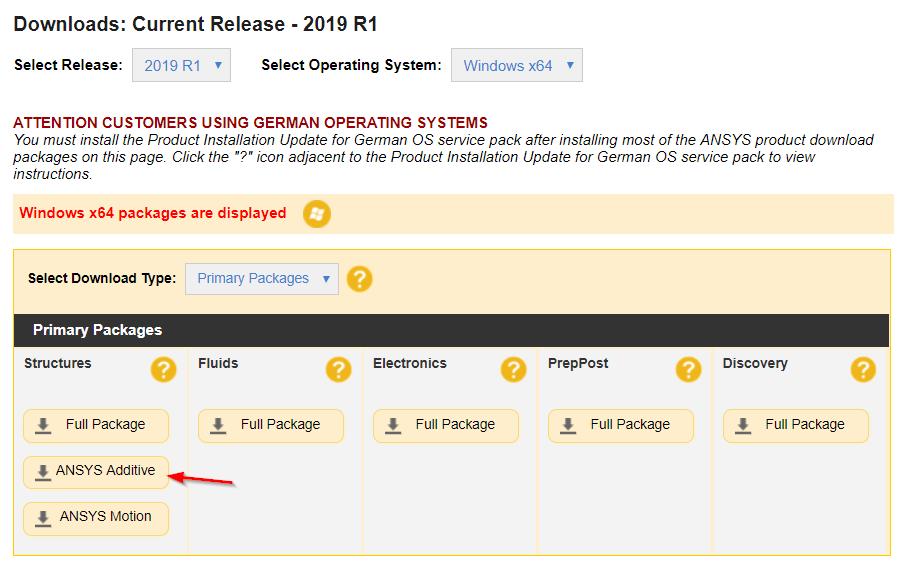Open help icon for PrepPost column

tap(688, 369)
